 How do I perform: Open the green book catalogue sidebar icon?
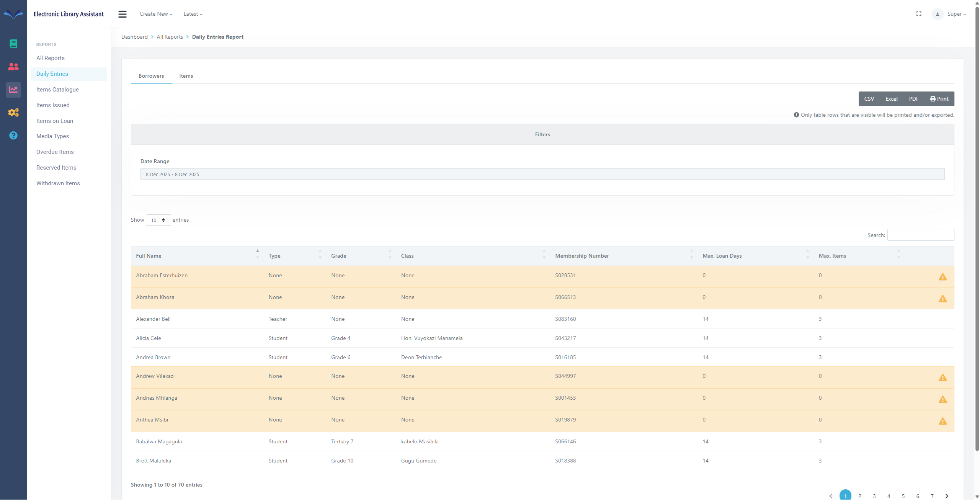[x=13, y=44]
